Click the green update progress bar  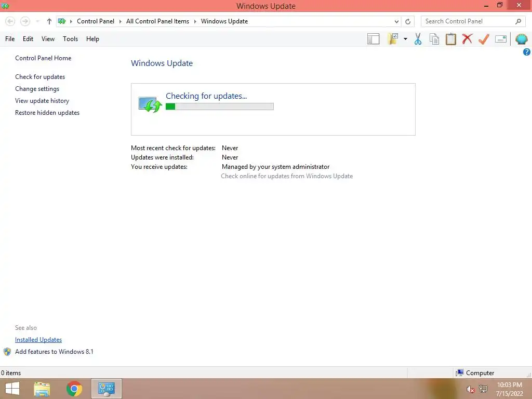pyautogui.click(x=220, y=107)
